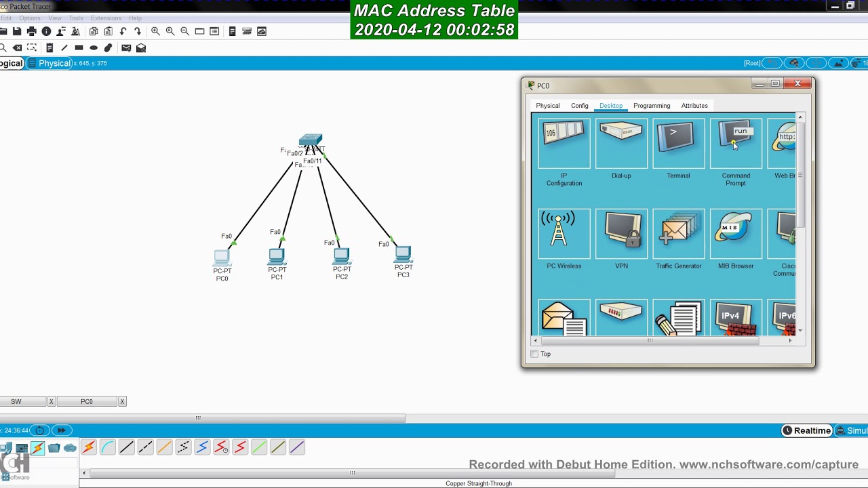The width and height of the screenshot is (868, 488).
Task: Open IP Configuration in the PC0 desktop
Action: point(564,144)
